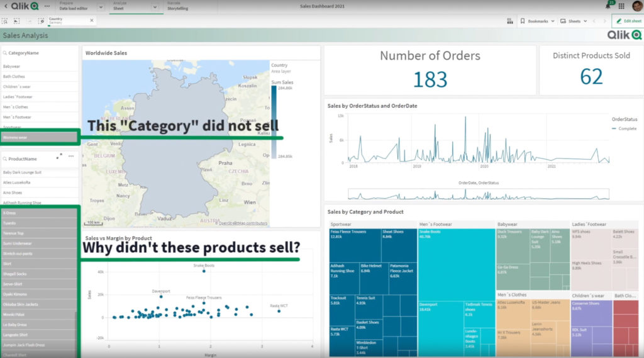Click Feiss Fleece Trousers treemap tile
644x358 pixels.
click(355, 245)
